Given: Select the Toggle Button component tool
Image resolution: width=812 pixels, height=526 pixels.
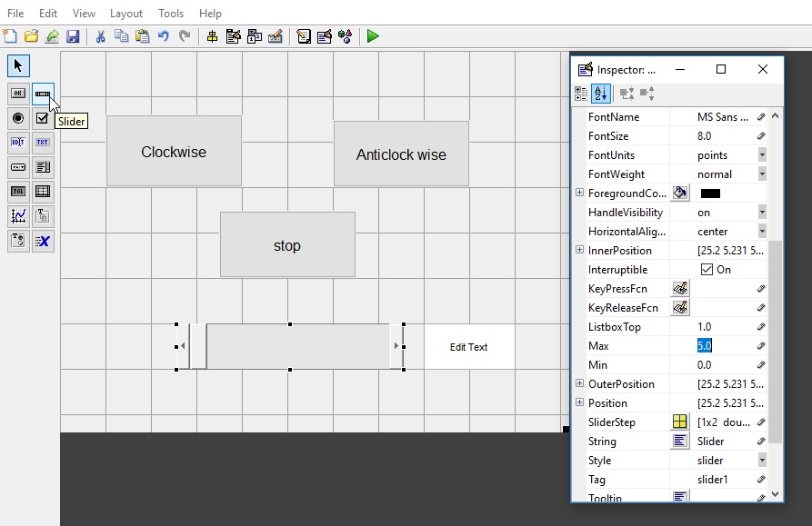Looking at the screenshot, I should coord(18,192).
